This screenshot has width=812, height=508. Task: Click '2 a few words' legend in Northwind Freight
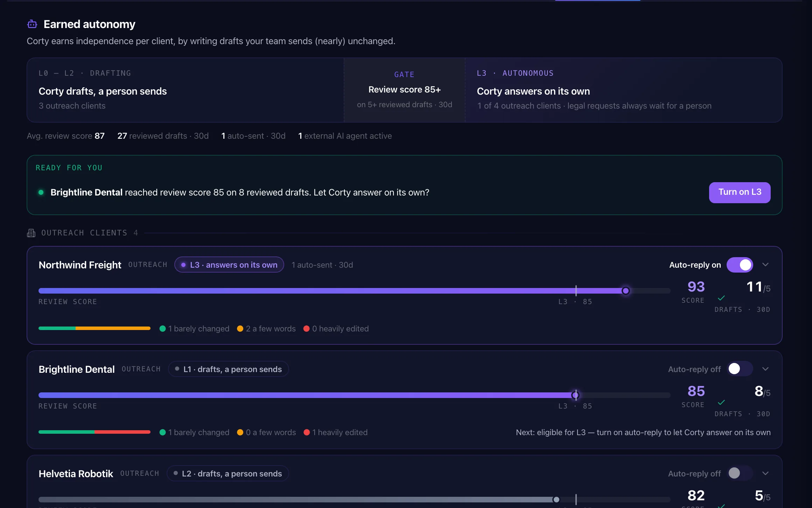[266, 329]
